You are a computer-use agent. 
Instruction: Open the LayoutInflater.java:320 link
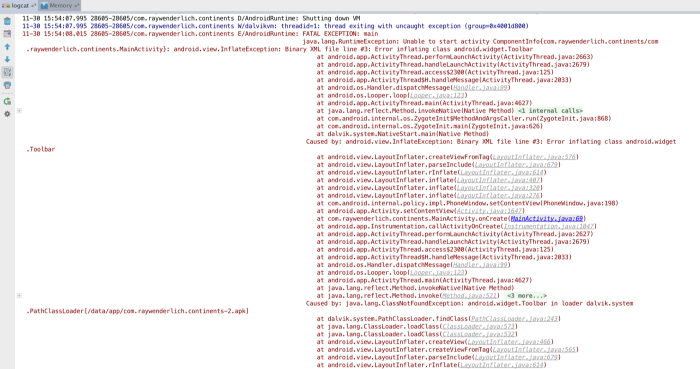coord(498,188)
